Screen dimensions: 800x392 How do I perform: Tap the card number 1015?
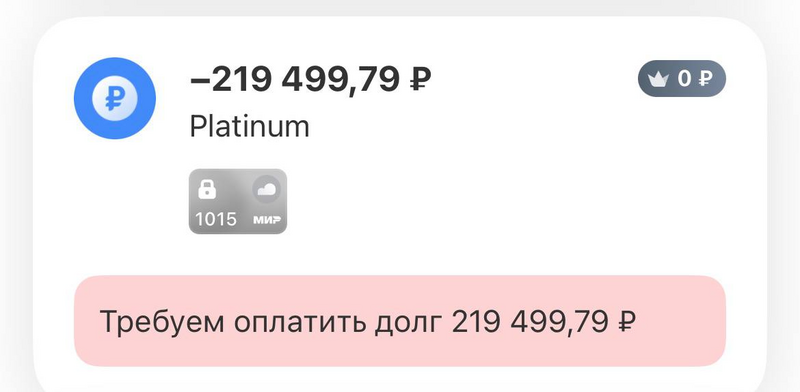click(216, 219)
